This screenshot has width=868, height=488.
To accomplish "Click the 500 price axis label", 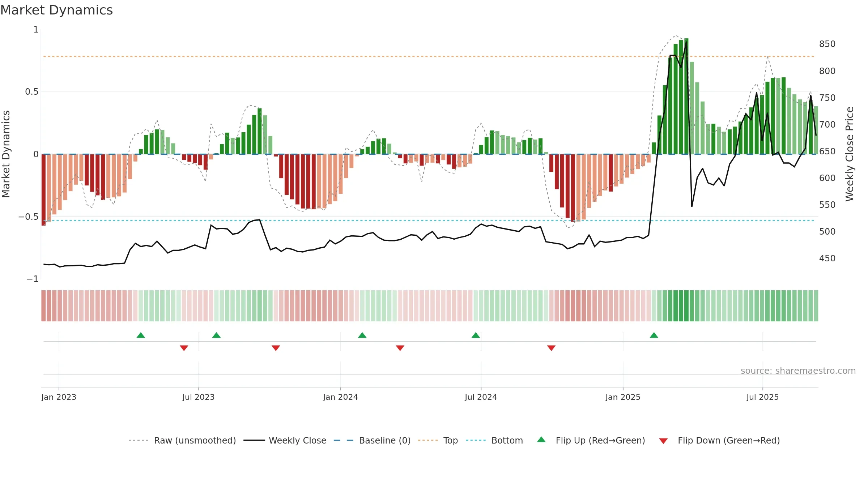I will coord(827,231).
